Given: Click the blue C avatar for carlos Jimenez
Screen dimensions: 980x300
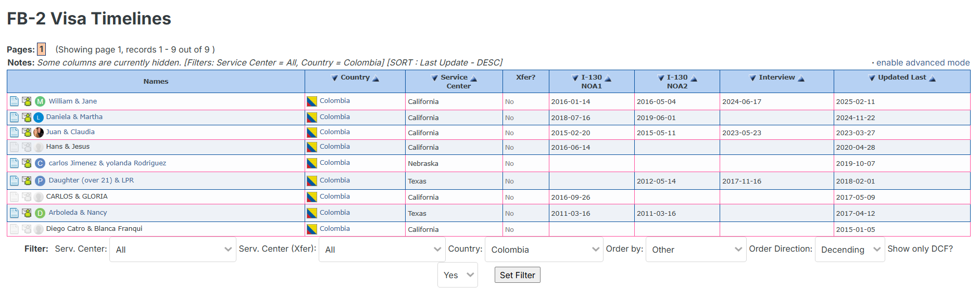Looking at the screenshot, I should [x=40, y=163].
